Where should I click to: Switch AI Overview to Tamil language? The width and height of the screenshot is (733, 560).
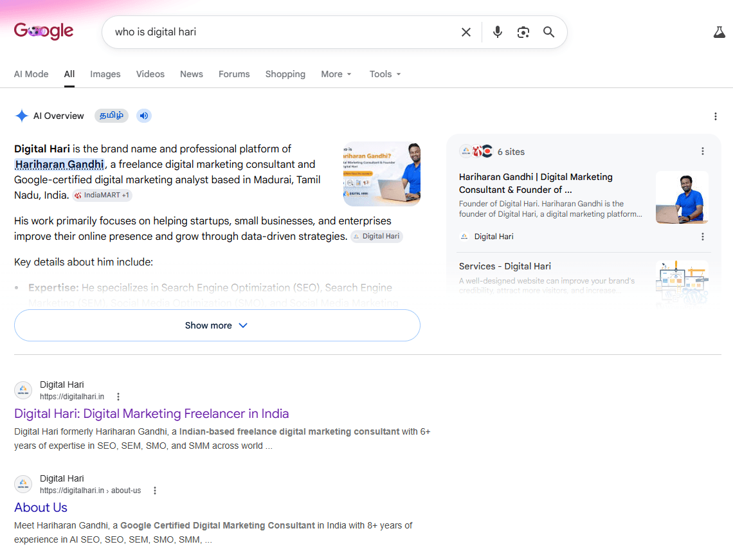pyautogui.click(x=111, y=116)
